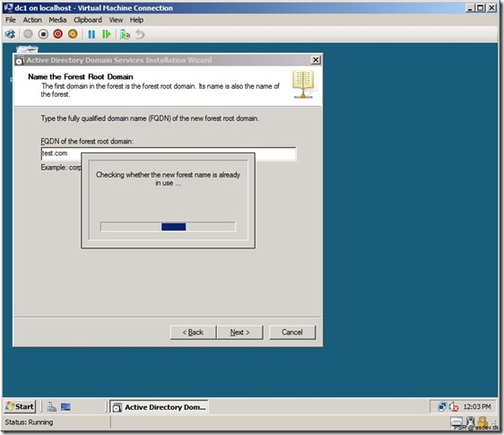Click the Start VM power icon

click(x=28, y=34)
